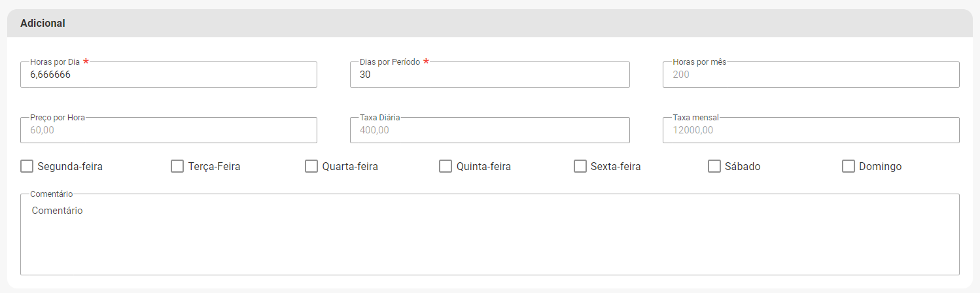
Task: Click the small Taxa mensal floating label
Action: coord(695,118)
